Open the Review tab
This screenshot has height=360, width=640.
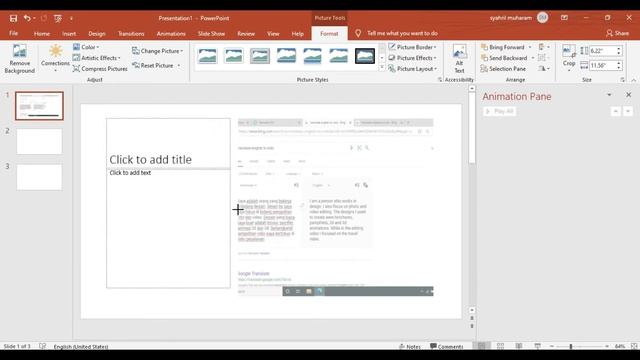pos(246,33)
